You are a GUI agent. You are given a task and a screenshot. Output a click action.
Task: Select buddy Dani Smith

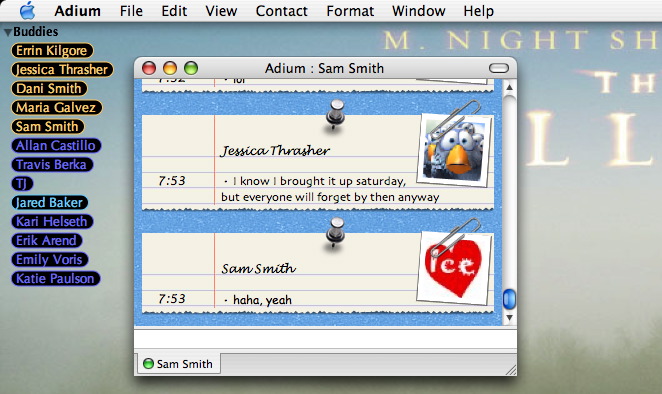coord(49,89)
